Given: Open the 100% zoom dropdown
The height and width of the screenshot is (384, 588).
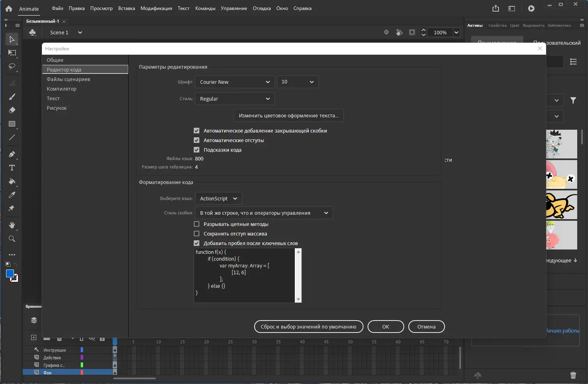Looking at the screenshot, I should pos(456,32).
